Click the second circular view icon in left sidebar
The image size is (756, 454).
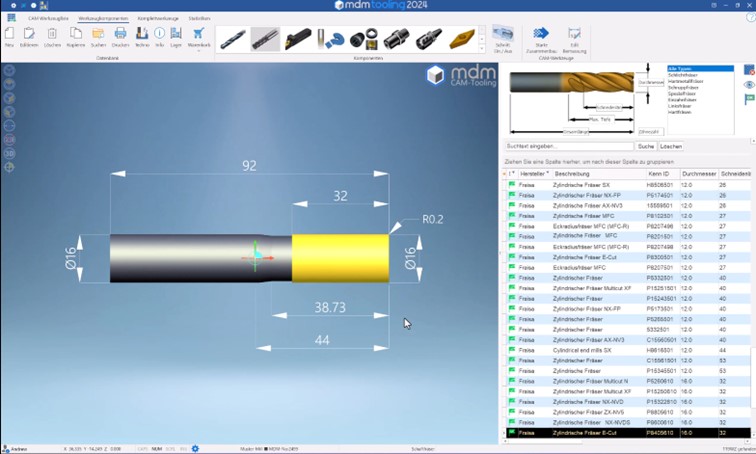(x=9, y=84)
